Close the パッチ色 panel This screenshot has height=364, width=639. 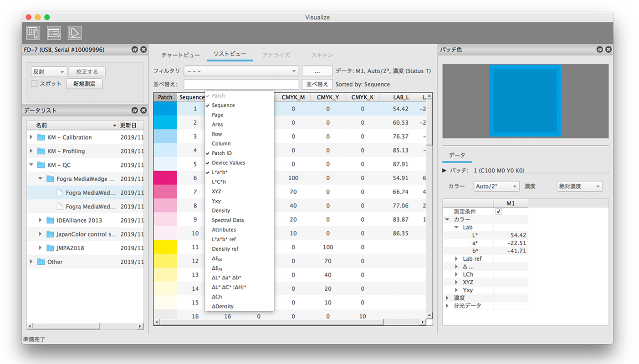(608, 50)
